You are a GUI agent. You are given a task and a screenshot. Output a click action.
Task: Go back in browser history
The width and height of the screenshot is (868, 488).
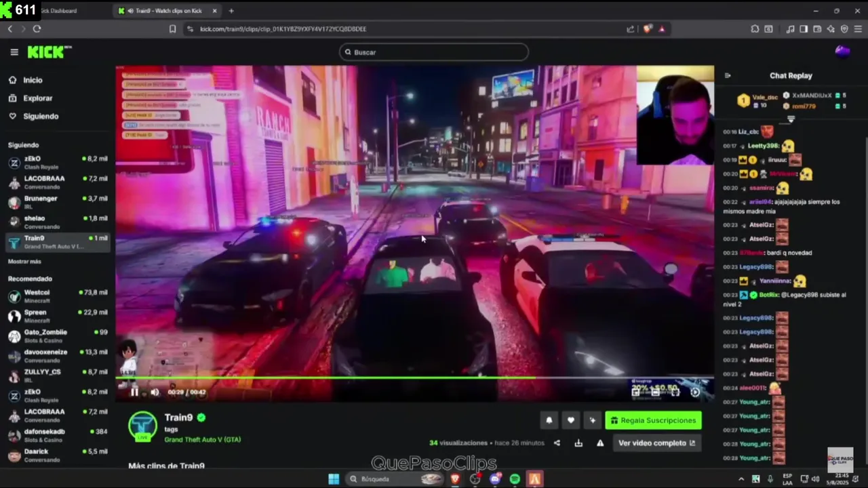click(9, 29)
